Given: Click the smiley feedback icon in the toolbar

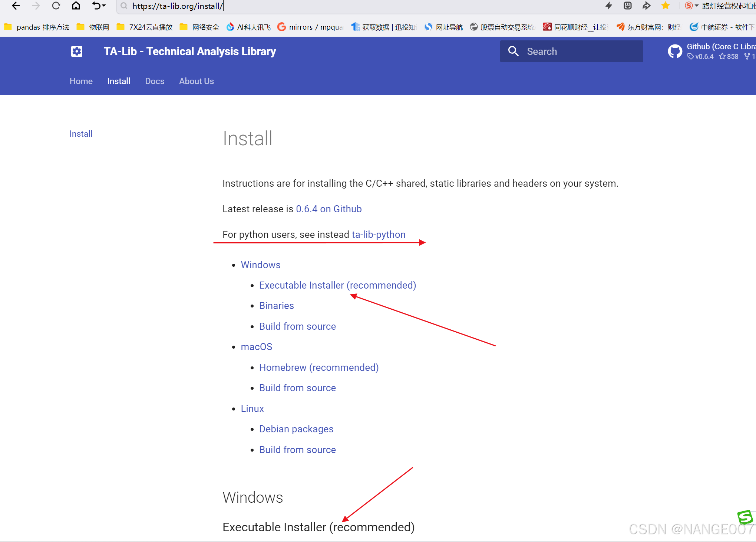Looking at the screenshot, I should point(627,6).
